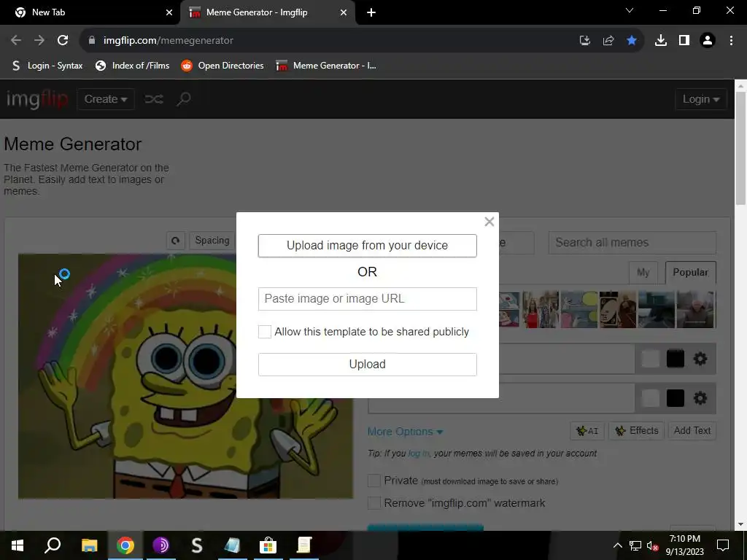747x560 pixels.
Task: Reload the page with the refresh icon
Action: (x=63, y=41)
